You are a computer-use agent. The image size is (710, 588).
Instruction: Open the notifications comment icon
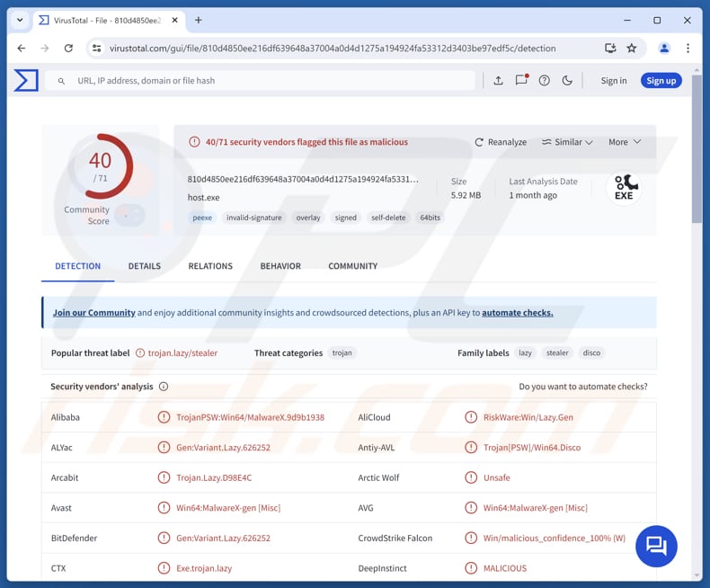click(521, 81)
